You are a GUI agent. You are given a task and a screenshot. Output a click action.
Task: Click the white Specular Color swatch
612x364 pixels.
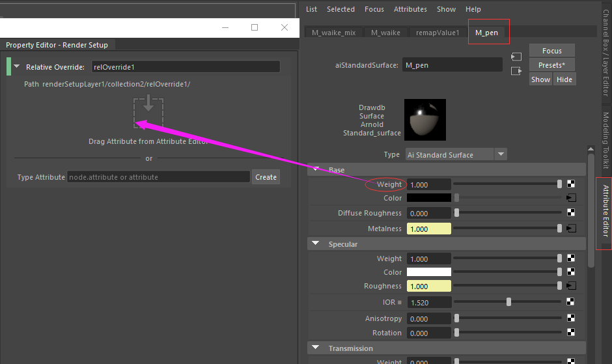point(428,272)
